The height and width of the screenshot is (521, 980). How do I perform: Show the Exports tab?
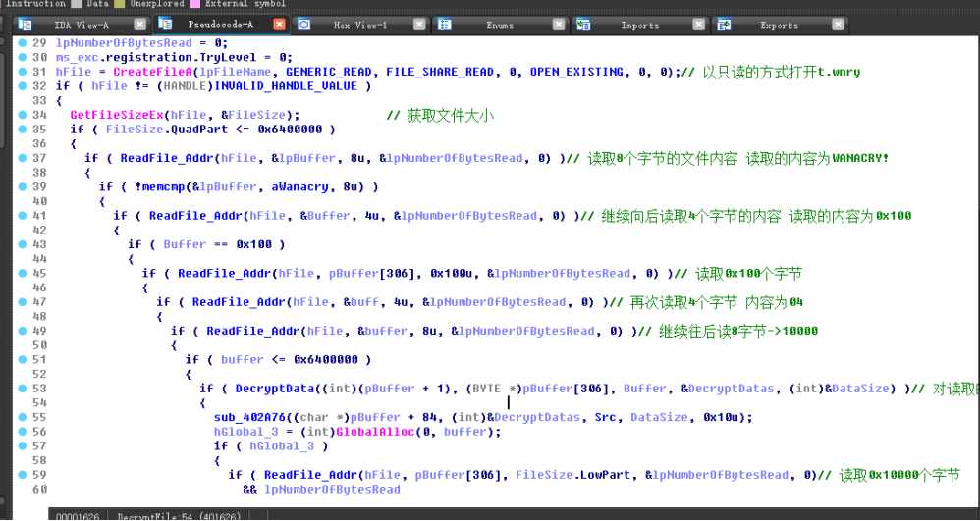coord(780,25)
